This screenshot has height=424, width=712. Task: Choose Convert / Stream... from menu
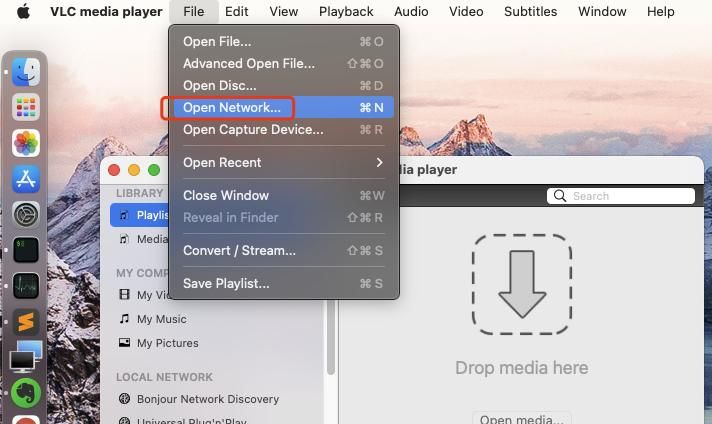coord(283,251)
